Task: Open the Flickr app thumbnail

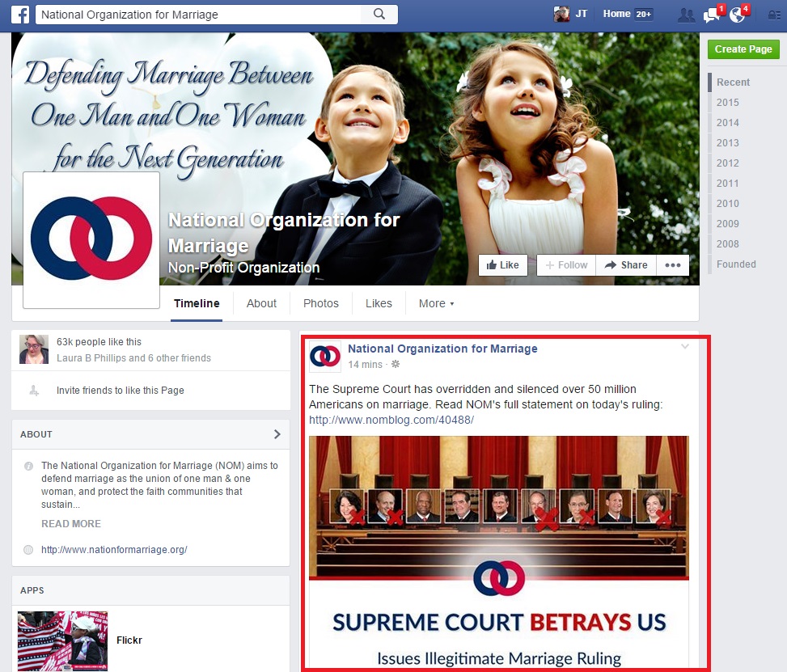Action: click(x=63, y=641)
